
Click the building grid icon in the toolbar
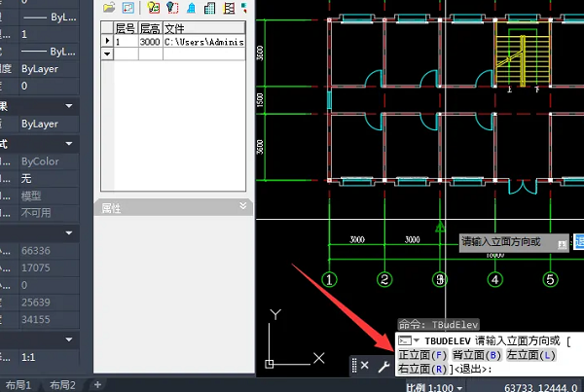point(209,8)
